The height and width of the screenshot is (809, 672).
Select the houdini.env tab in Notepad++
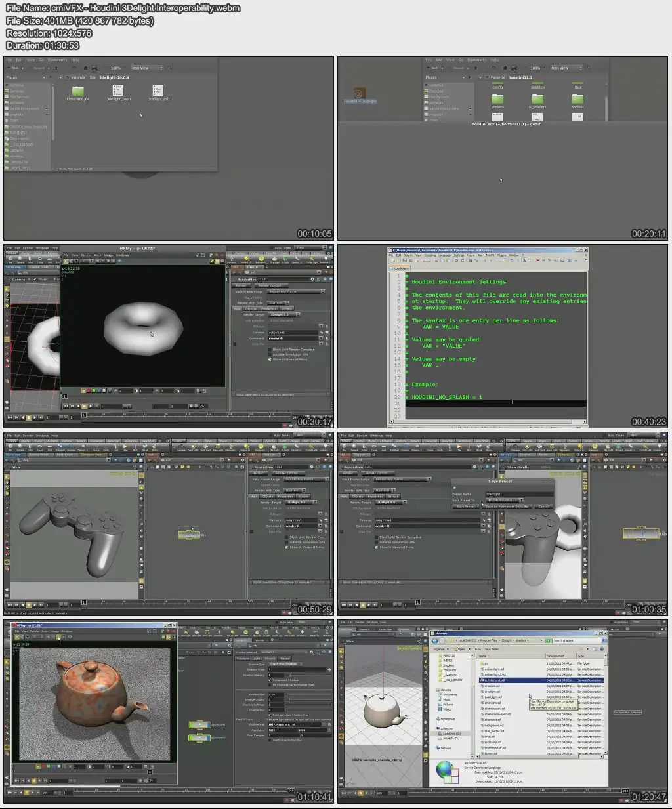(x=401, y=268)
